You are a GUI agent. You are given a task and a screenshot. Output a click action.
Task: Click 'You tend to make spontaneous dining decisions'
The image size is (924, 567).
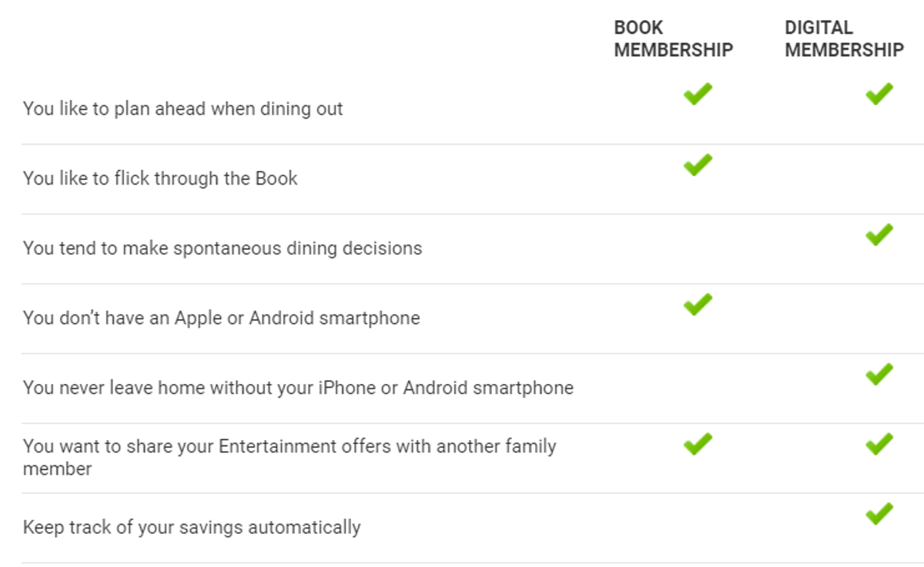point(223,248)
